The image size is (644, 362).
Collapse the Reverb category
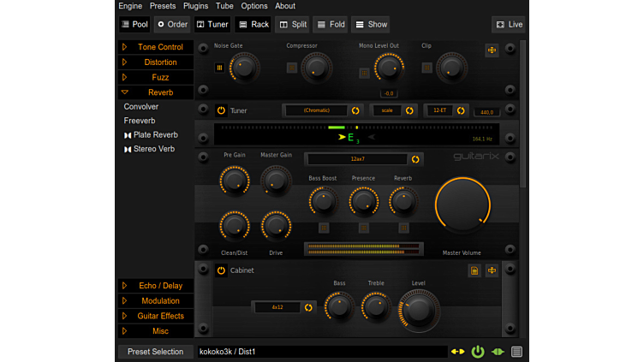(x=125, y=92)
